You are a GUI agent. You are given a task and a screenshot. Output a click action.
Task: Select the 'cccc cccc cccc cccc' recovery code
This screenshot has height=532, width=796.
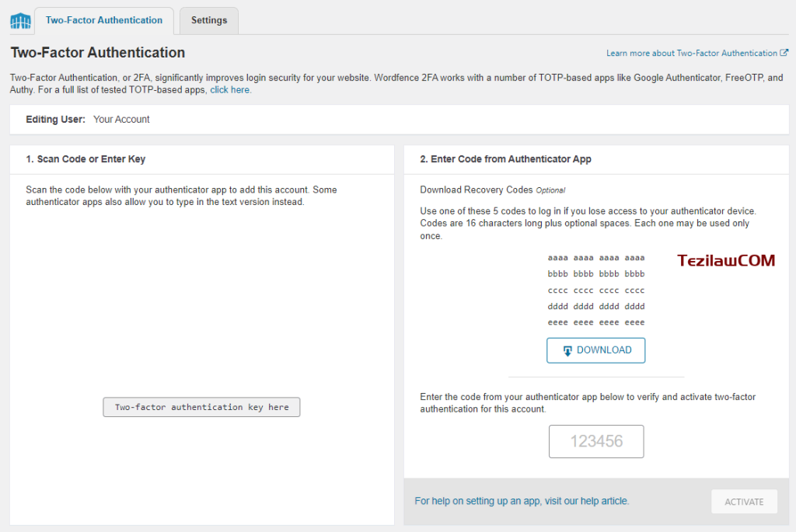pyautogui.click(x=596, y=290)
